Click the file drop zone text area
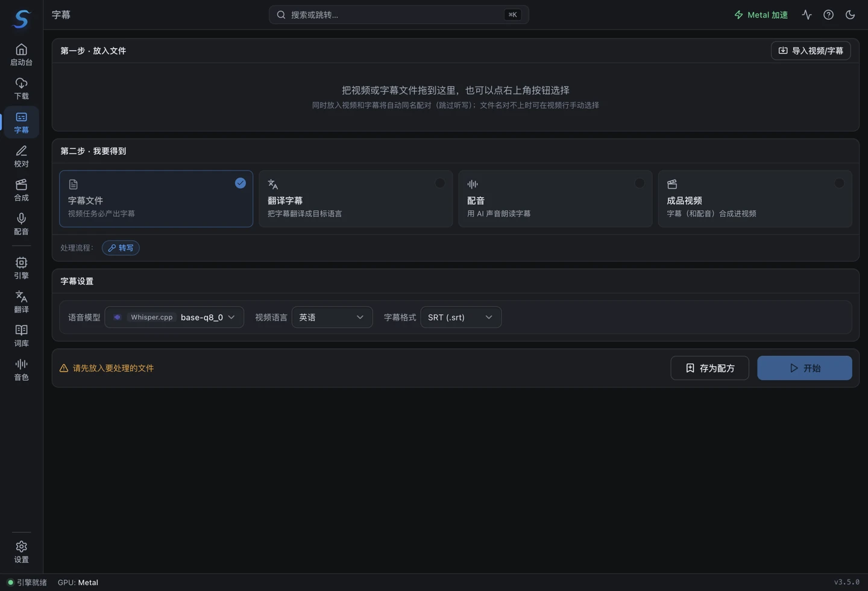Image resolution: width=868 pixels, height=591 pixels. point(456,96)
